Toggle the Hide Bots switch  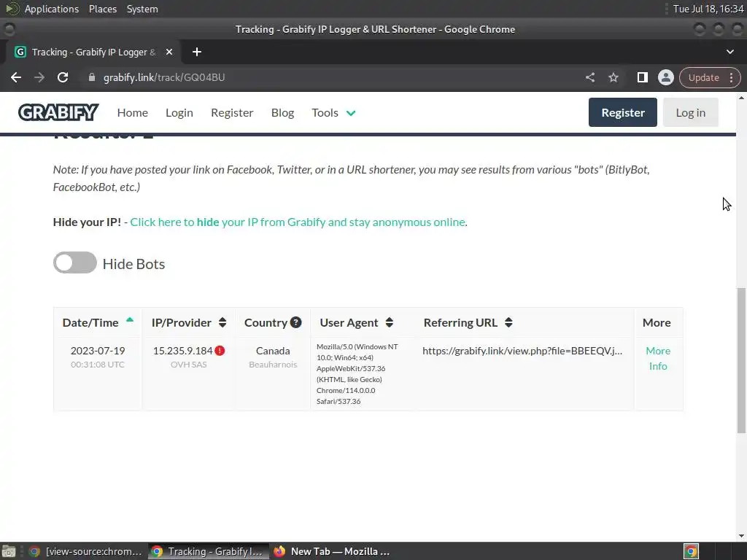pyautogui.click(x=75, y=262)
